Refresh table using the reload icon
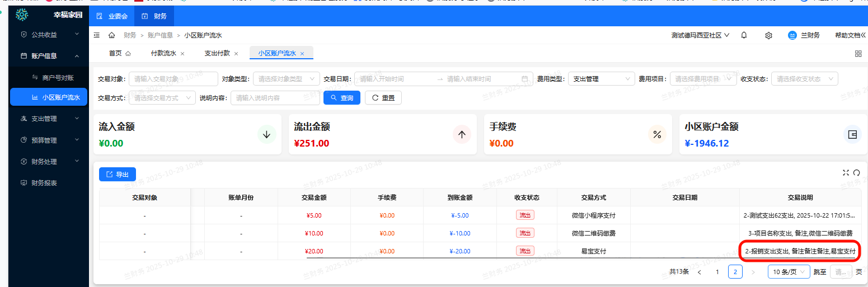The image size is (868, 287). pyautogui.click(x=856, y=173)
